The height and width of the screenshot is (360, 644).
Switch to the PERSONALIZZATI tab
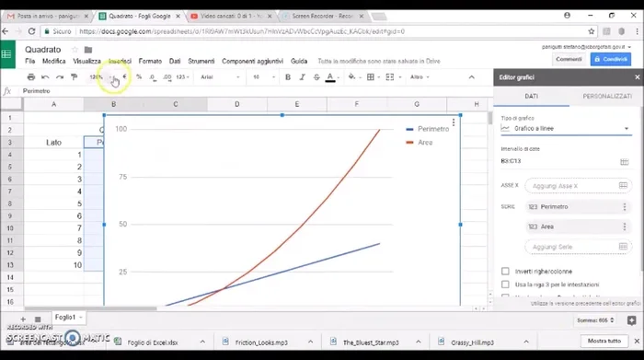[x=606, y=96]
